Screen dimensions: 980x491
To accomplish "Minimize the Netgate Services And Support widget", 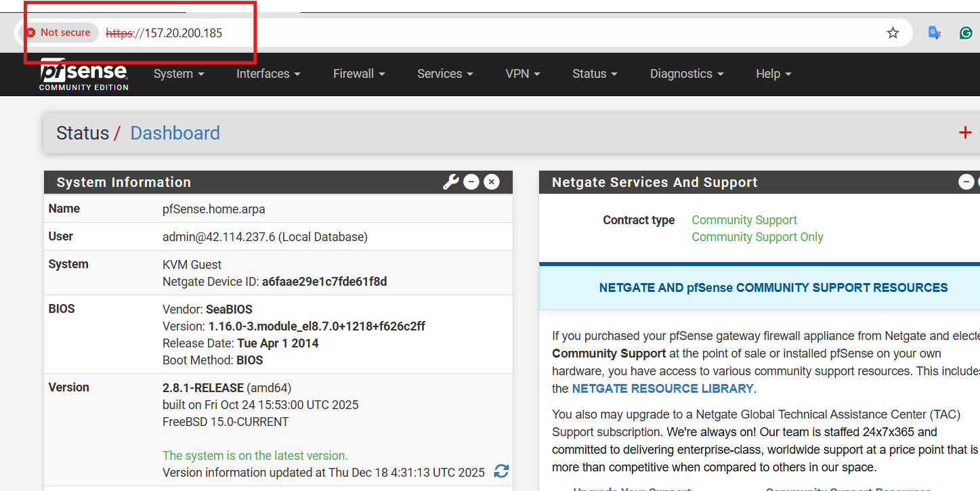I will [966, 182].
